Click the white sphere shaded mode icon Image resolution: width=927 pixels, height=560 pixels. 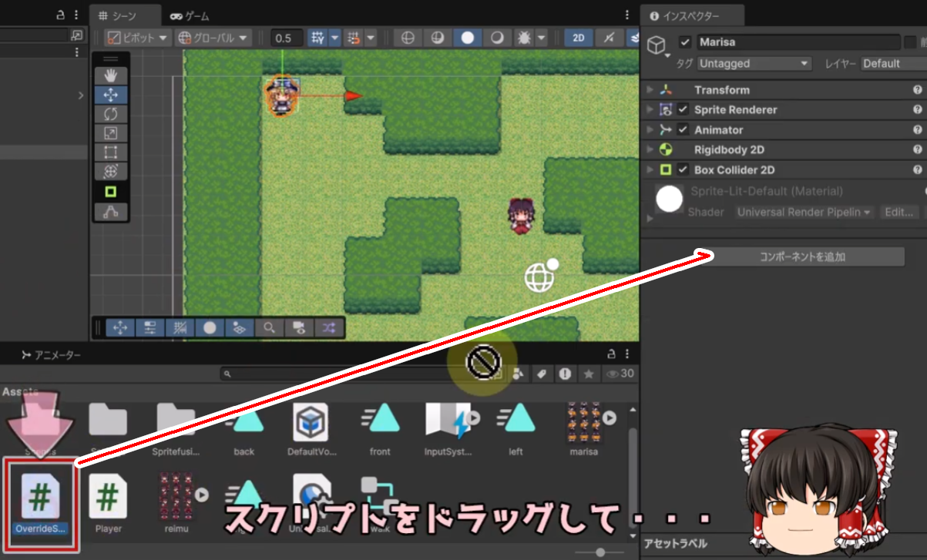(x=467, y=38)
